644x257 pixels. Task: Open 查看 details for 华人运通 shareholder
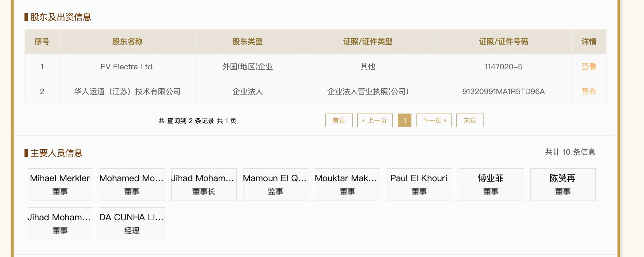pyautogui.click(x=589, y=91)
